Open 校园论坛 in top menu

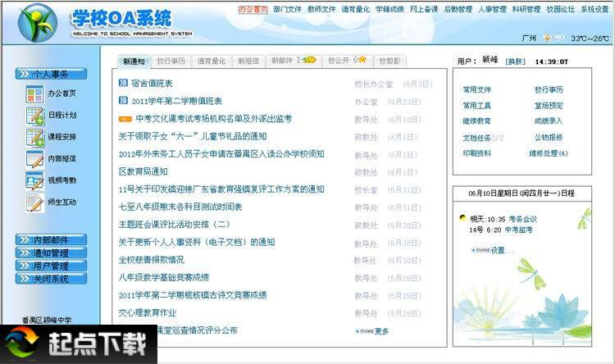pyautogui.click(x=560, y=9)
